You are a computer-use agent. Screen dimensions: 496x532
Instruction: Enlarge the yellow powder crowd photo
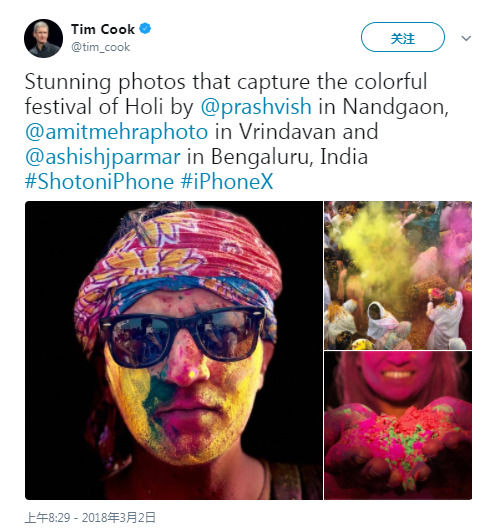398,275
